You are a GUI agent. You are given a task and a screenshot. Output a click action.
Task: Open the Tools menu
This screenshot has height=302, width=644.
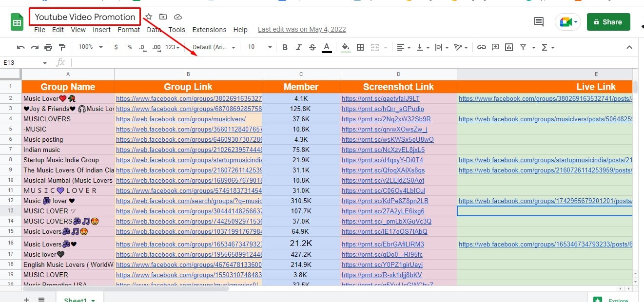click(176, 30)
